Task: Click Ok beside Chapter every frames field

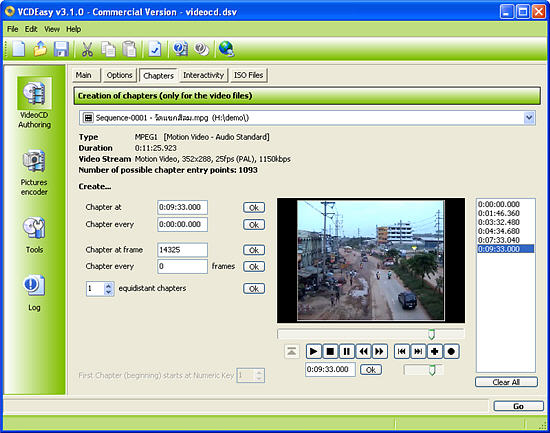Action: (254, 267)
